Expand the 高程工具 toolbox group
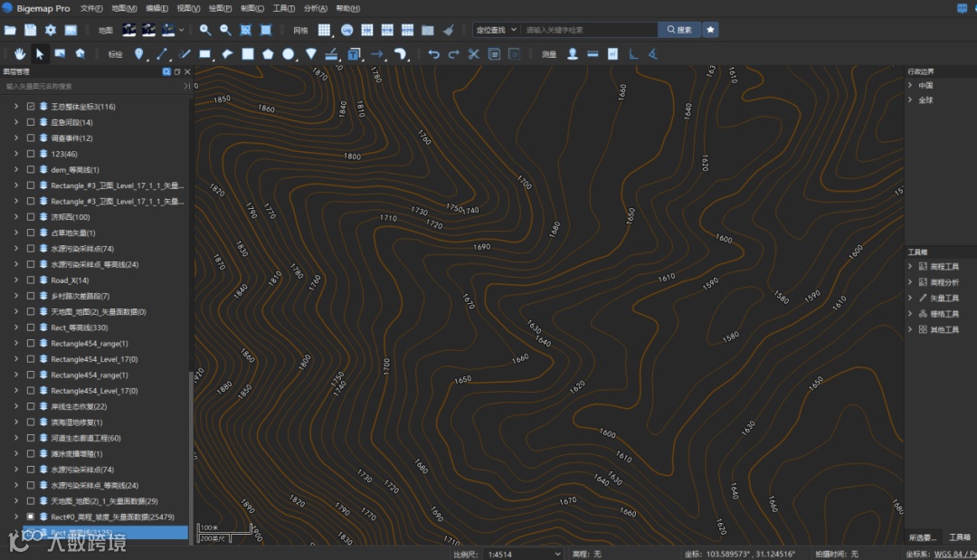 (x=910, y=266)
